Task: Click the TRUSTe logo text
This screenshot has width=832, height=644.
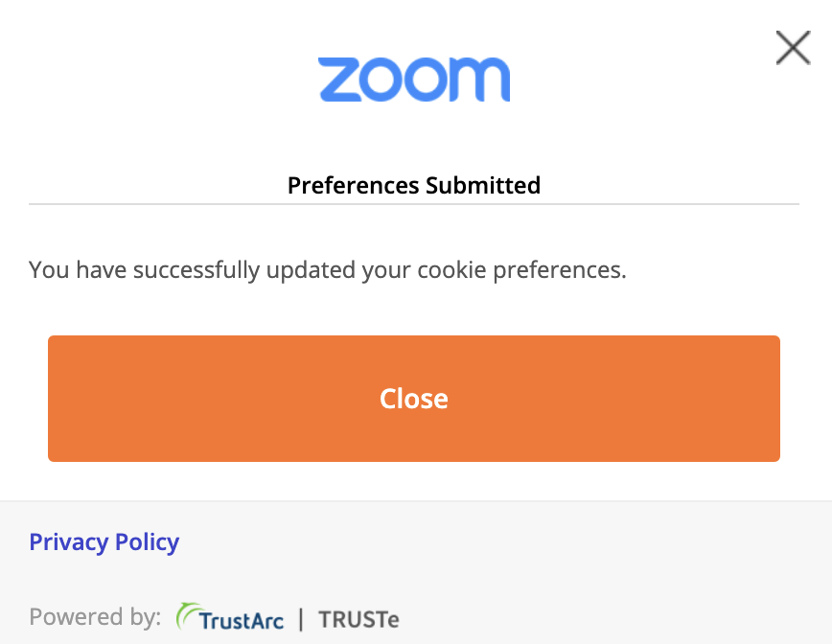Action: (358, 619)
